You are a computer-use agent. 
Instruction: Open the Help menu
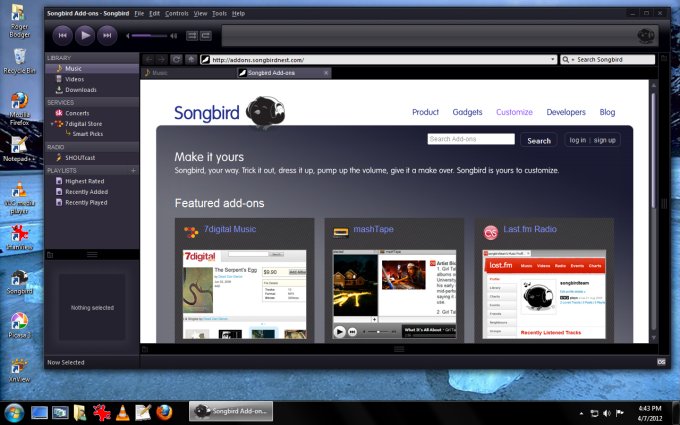tap(239, 13)
